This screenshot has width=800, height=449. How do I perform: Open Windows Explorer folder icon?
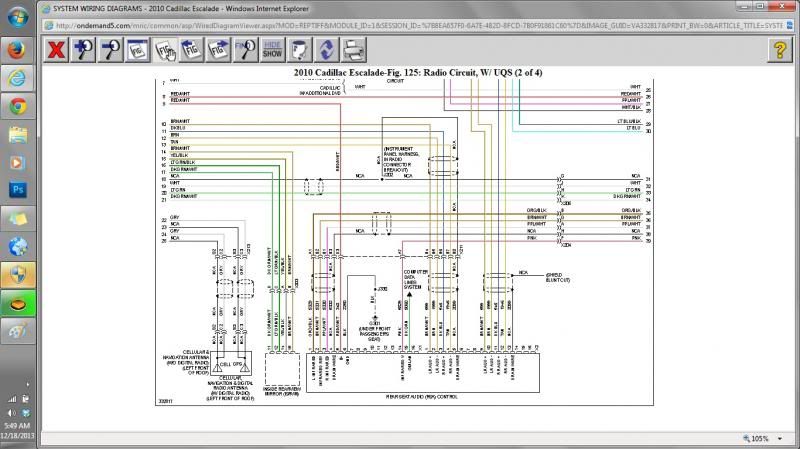pos(17,134)
